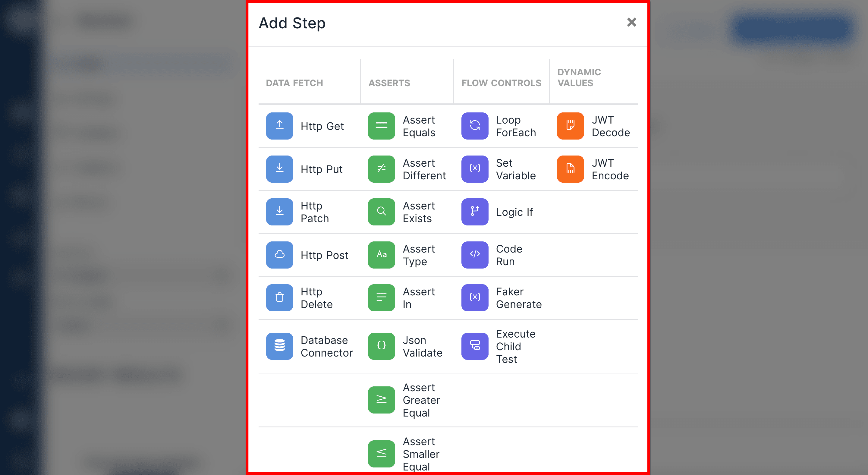The height and width of the screenshot is (475, 868).
Task: Choose the Http Post step label
Action: point(324,255)
